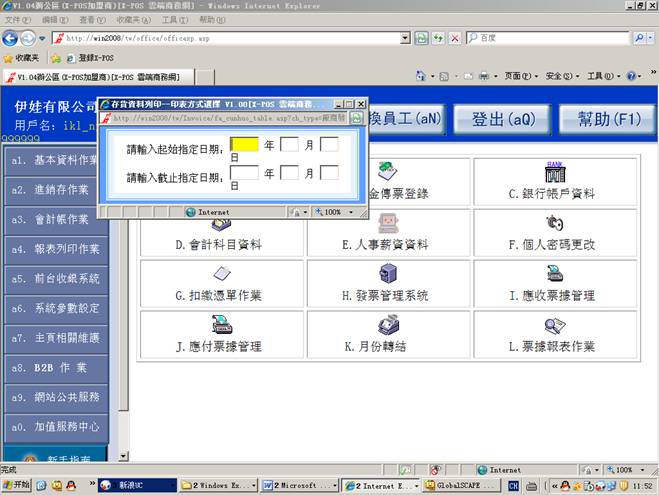
Task: Open H. 發票管理系統 icon
Action: click(x=387, y=274)
